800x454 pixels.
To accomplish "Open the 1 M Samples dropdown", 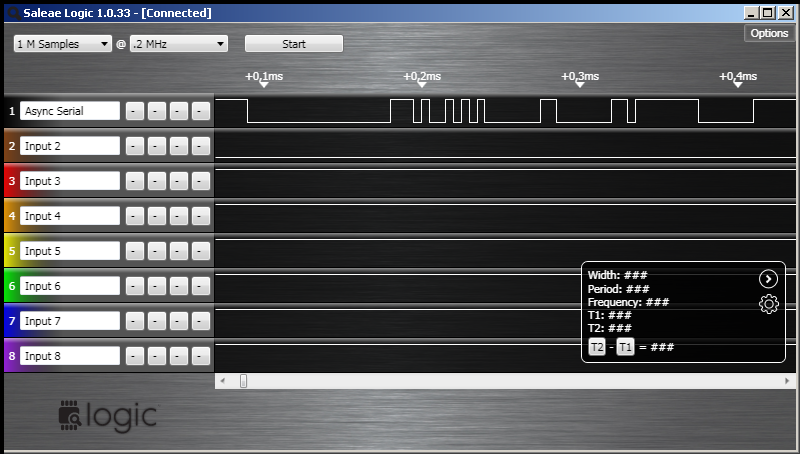I will click(x=63, y=44).
